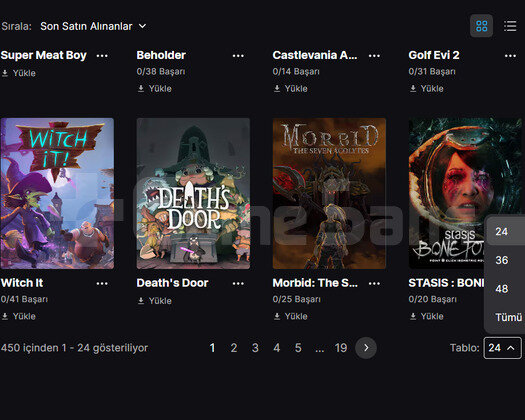Click the Death's Door title text

[x=172, y=283]
